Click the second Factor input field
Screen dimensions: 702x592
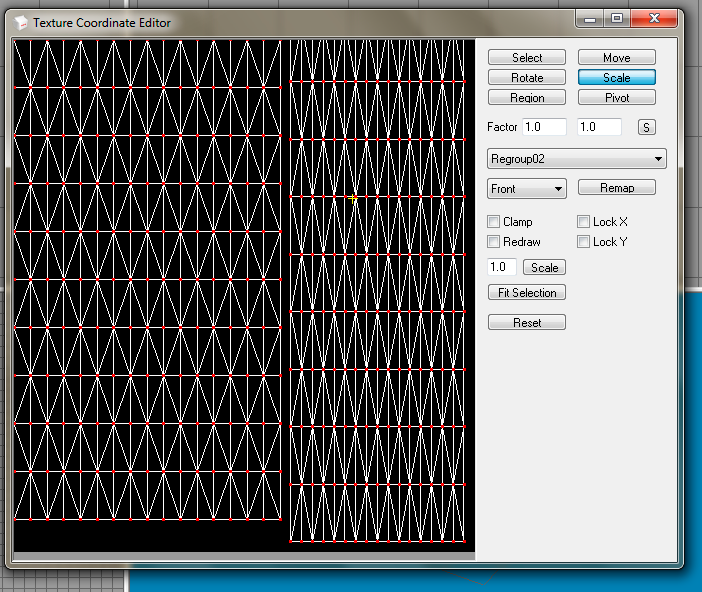click(x=599, y=127)
